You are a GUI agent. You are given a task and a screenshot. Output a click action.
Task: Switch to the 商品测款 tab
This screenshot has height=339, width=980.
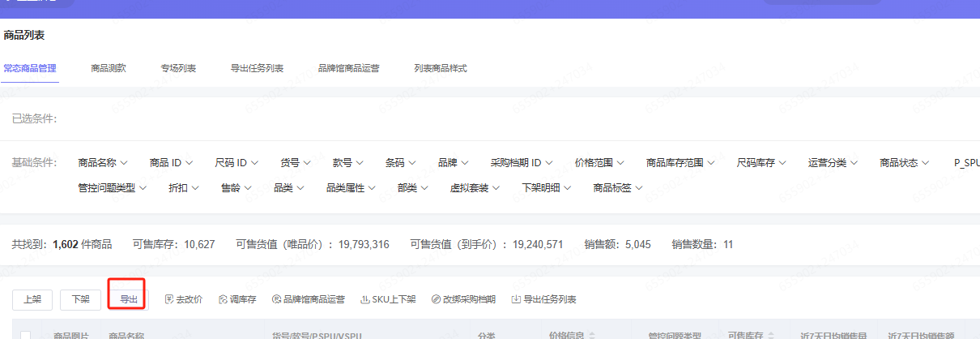109,68
